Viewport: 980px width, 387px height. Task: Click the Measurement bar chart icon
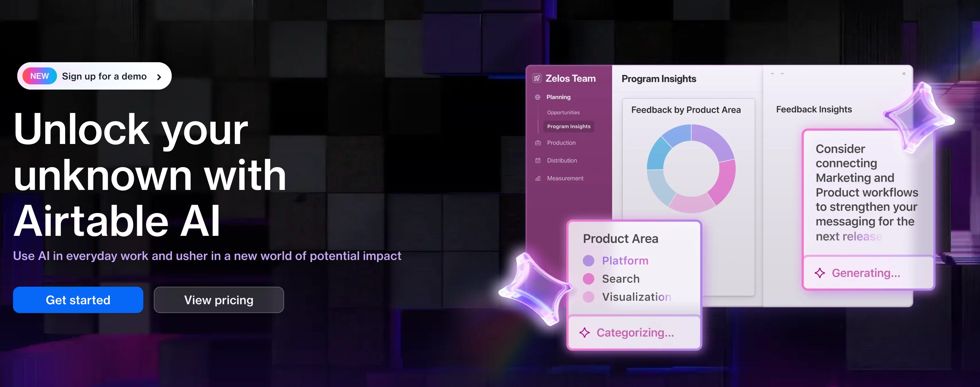(538, 179)
